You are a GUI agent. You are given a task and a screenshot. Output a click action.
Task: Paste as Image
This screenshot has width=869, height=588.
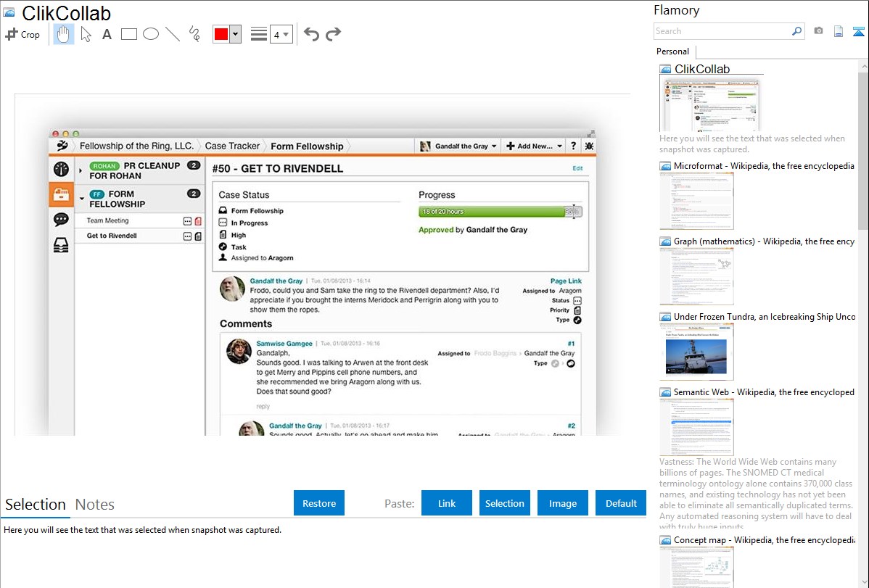562,503
